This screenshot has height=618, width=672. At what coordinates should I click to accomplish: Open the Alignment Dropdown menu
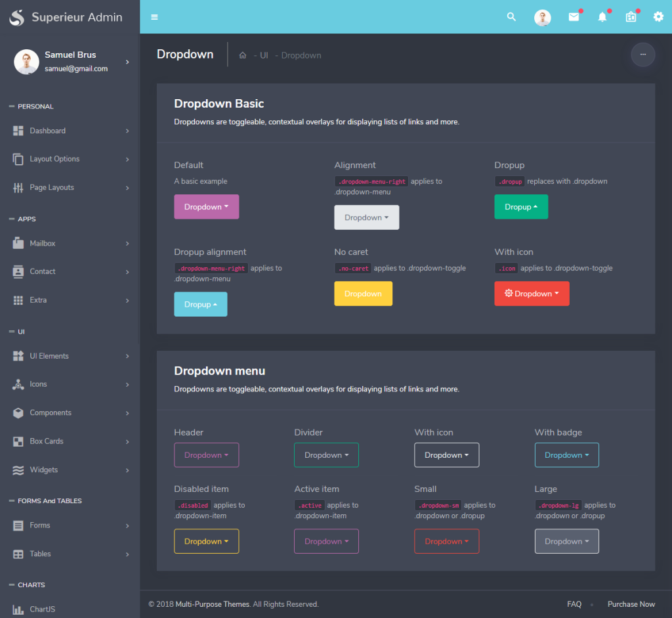coord(366,217)
